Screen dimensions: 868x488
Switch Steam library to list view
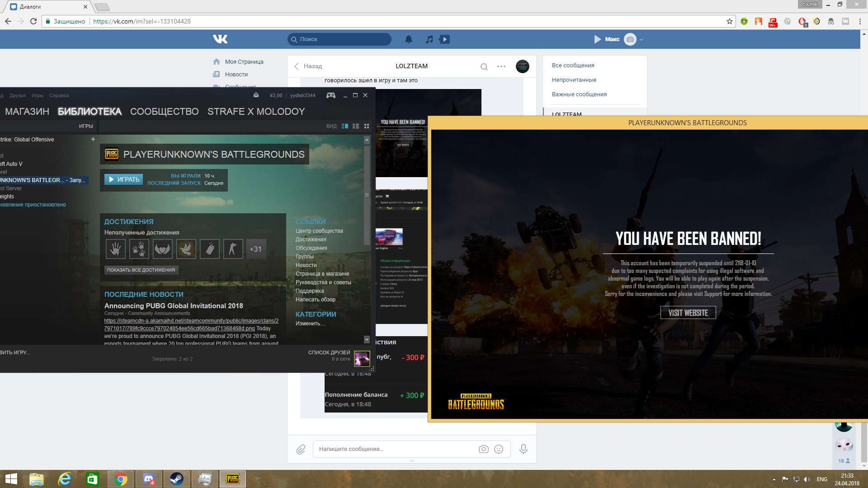356,126
